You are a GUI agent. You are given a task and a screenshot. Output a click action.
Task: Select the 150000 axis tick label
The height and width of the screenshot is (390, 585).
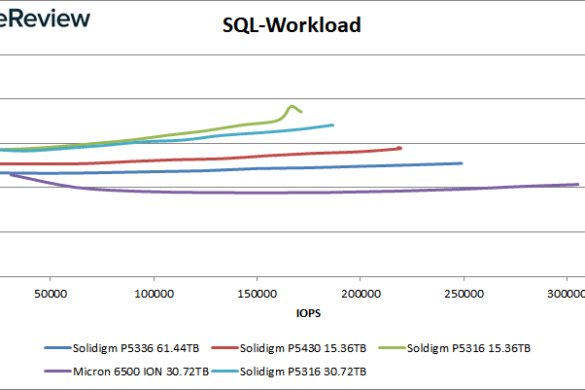257,294
